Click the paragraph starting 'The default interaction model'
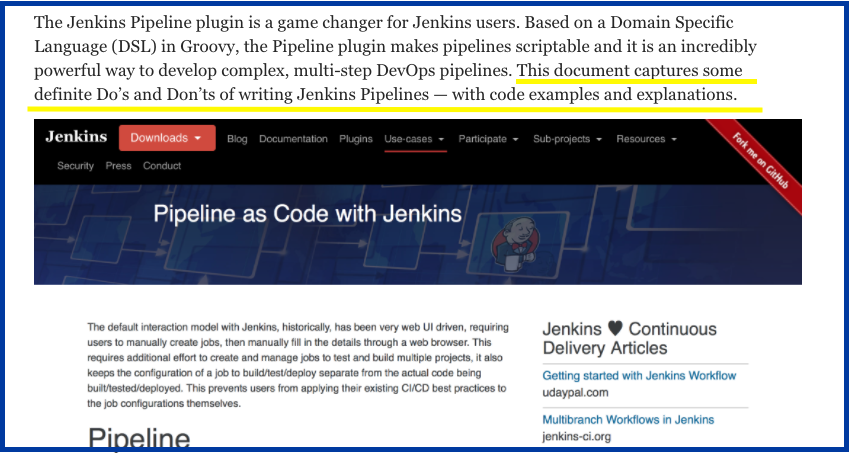The width and height of the screenshot is (850, 453). coord(298,366)
